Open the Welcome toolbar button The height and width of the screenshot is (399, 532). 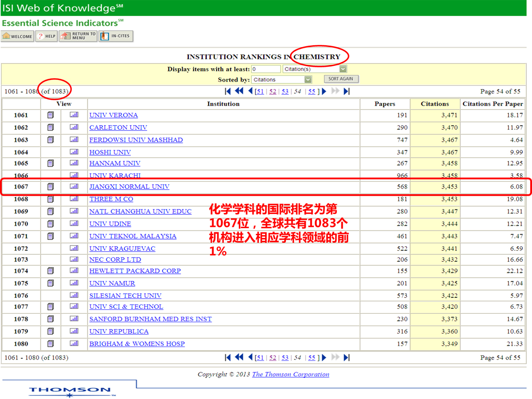18,36
